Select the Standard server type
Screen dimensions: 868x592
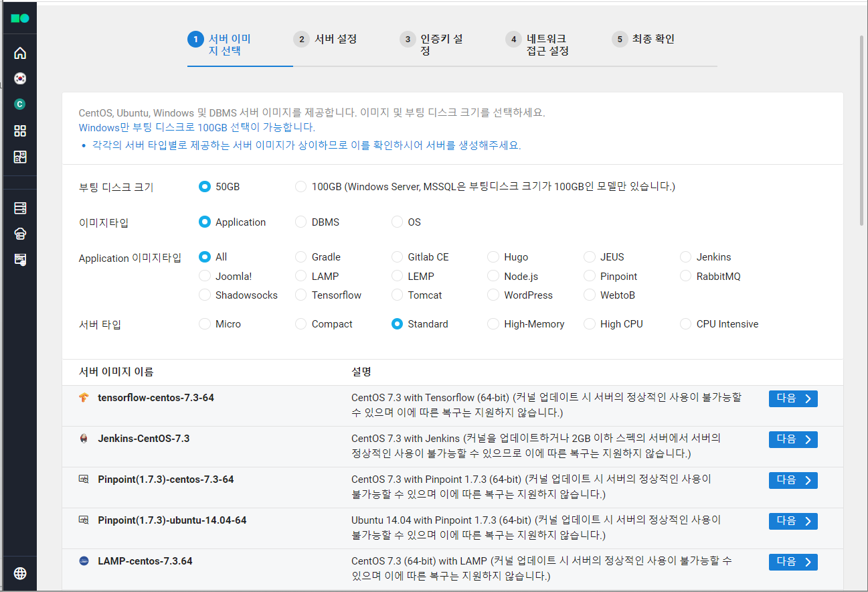pyautogui.click(x=398, y=324)
